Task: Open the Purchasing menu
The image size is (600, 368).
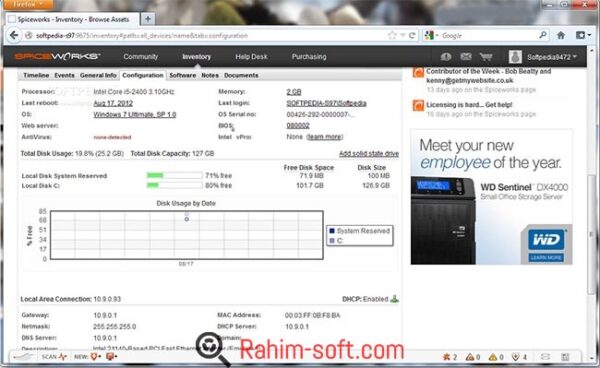Action: click(x=309, y=57)
